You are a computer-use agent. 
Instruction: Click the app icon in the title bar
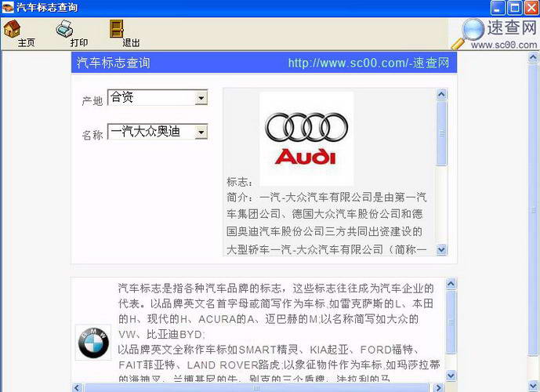point(8,7)
